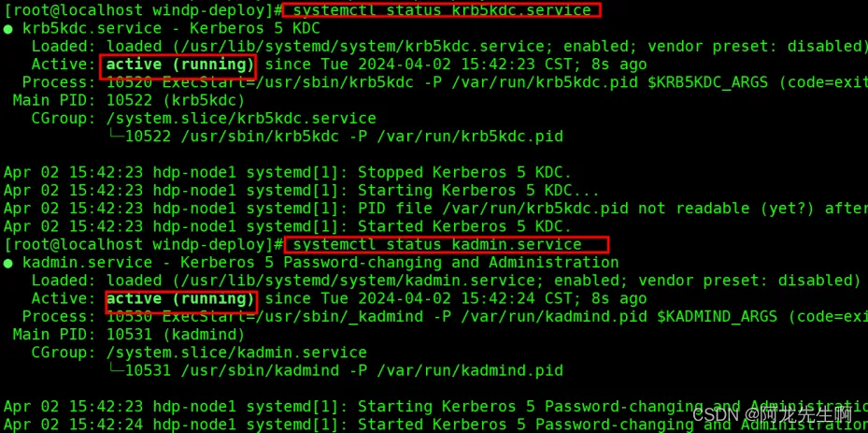Screen dimensions: 868x433
Task: Click 'Main PID: 10531 (kadmind)' line
Action: (128, 335)
